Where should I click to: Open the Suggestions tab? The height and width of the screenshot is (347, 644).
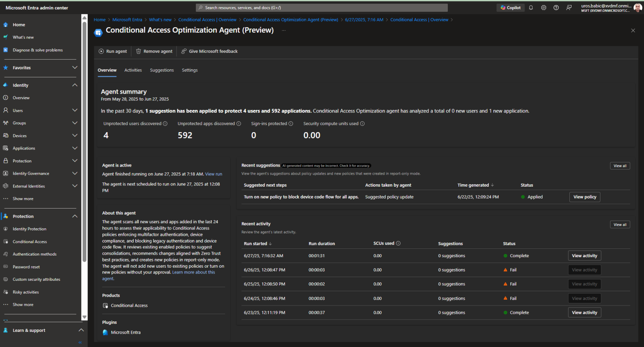tap(162, 70)
